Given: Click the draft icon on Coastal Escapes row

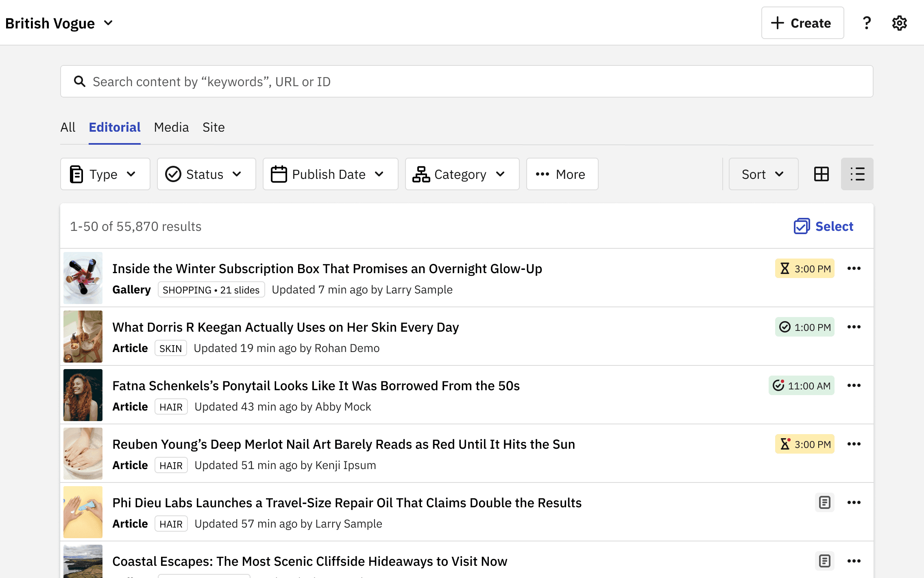Looking at the screenshot, I should [824, 561].
